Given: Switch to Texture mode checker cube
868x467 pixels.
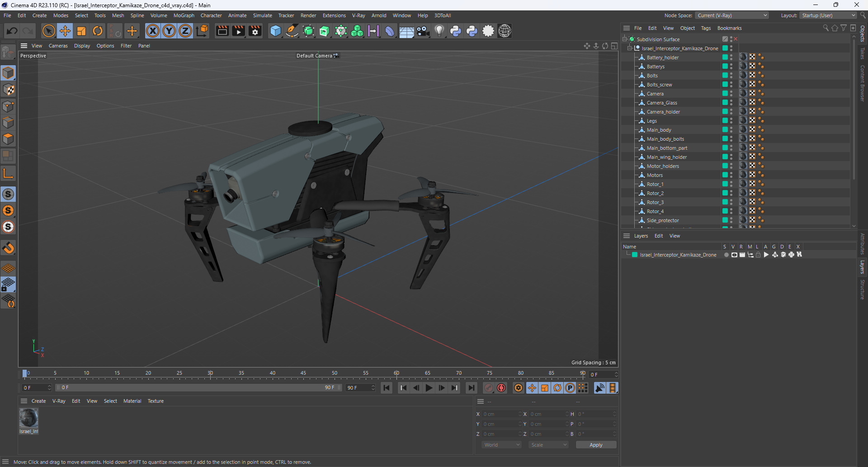Looking at the screenshot, I should pyautogui.click(x=8, y=90).
